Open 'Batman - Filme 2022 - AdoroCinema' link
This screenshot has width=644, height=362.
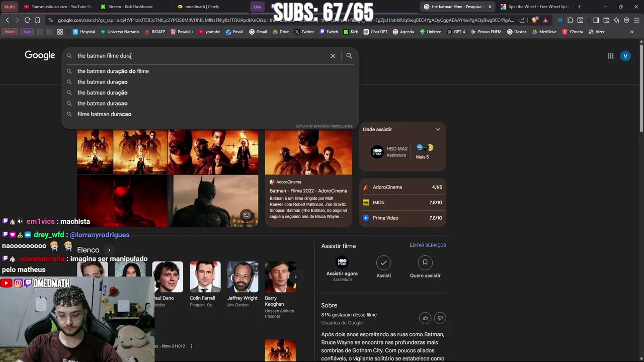click(x=308, y=191)
